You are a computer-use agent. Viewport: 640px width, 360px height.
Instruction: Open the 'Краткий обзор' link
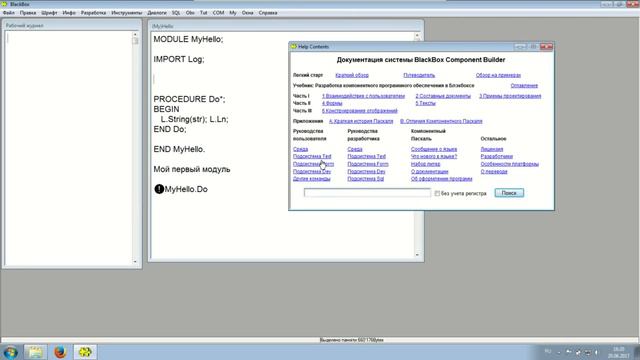coord(352,75)
